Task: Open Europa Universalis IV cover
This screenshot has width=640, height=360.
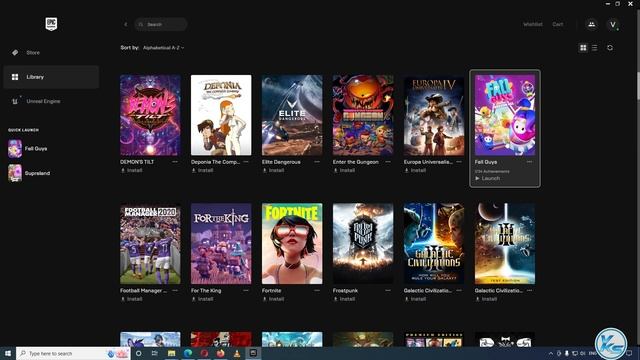Action: [x=434, y=115]
